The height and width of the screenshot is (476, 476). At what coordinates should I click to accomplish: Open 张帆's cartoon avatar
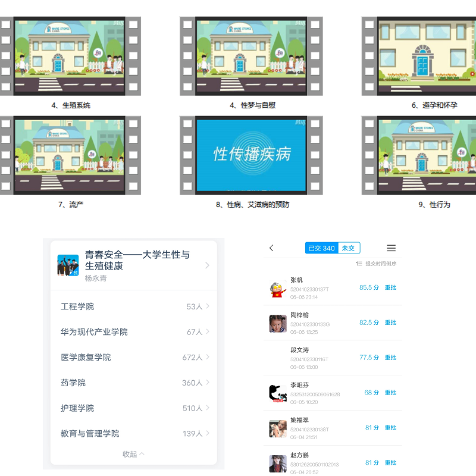click(277, 289)
